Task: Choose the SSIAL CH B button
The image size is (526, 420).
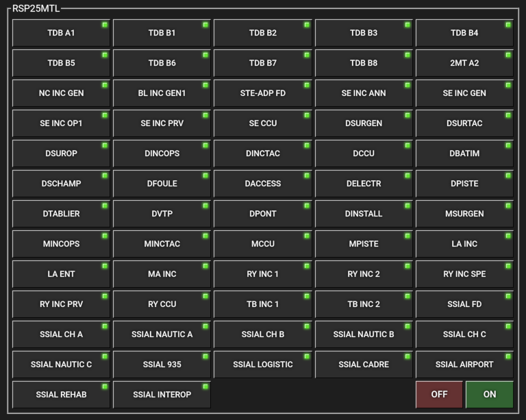Action: pos(263,334)
